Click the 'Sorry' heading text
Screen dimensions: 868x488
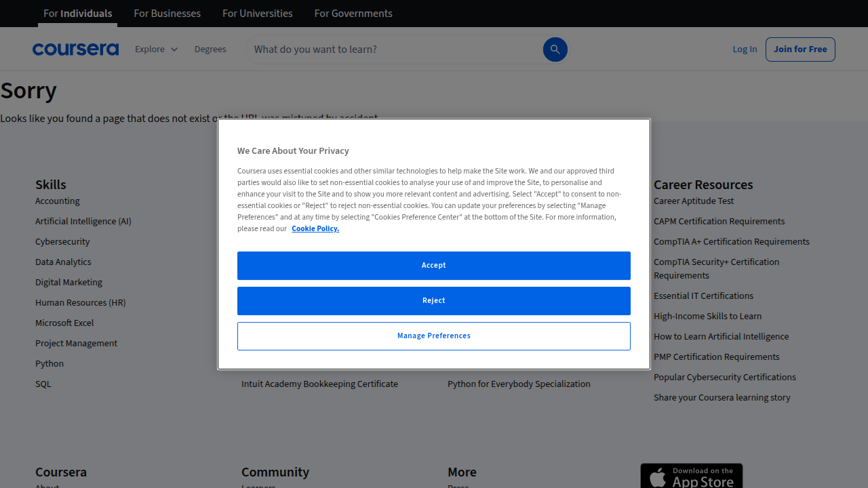coord(28,90)
